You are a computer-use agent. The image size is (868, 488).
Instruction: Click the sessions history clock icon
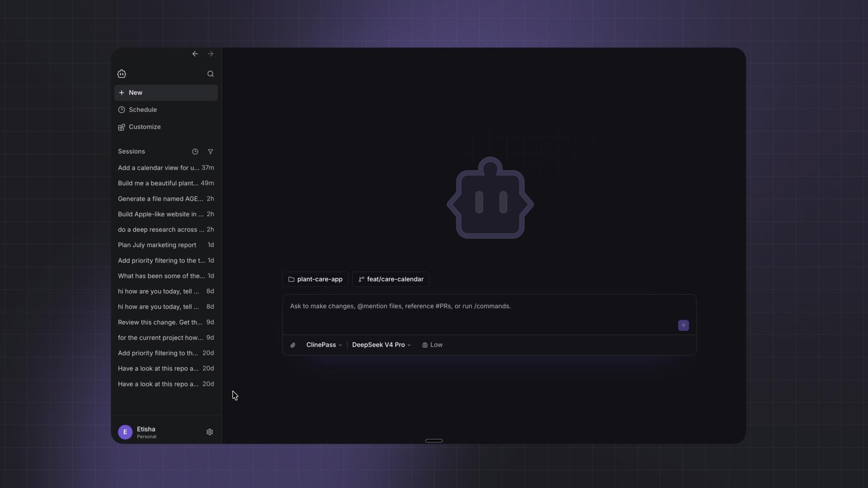pyautogui.click(x=195, y=151)
